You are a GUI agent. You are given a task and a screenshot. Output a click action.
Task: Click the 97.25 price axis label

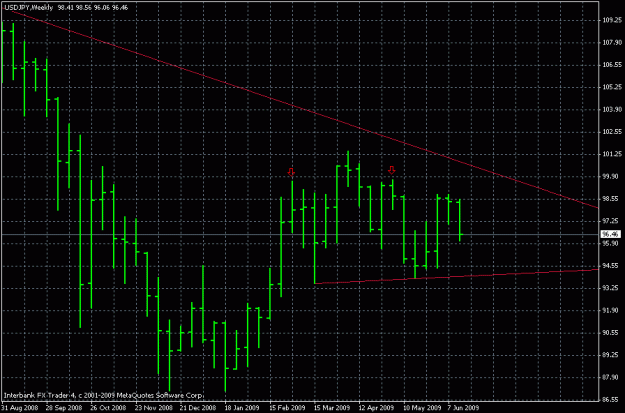click(x=613, y=221)
